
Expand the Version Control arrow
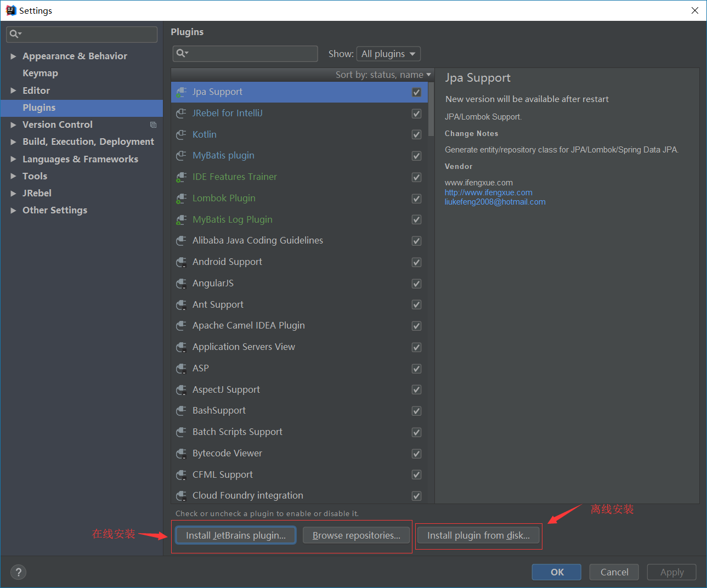click(x=13, y=125)
